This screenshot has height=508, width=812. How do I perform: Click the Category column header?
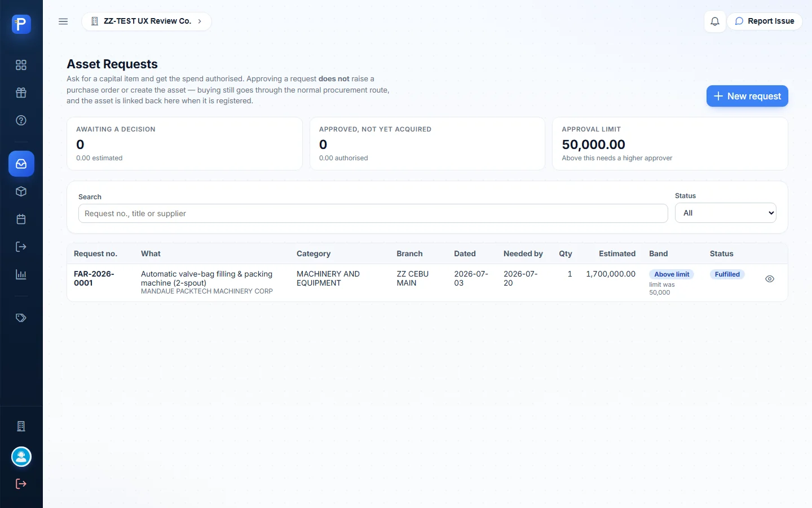pyautogui.click(x=314, y=253)
